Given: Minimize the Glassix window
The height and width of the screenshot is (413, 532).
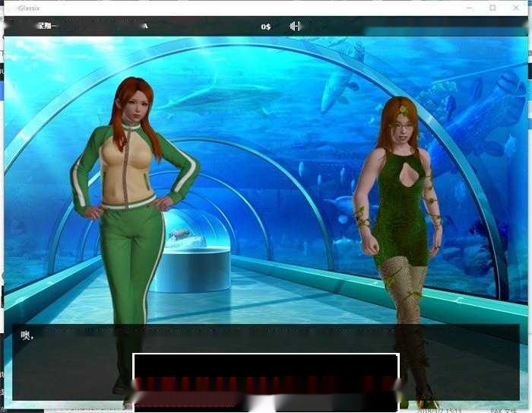Looking at the screenshot, I should coord(466,8).
